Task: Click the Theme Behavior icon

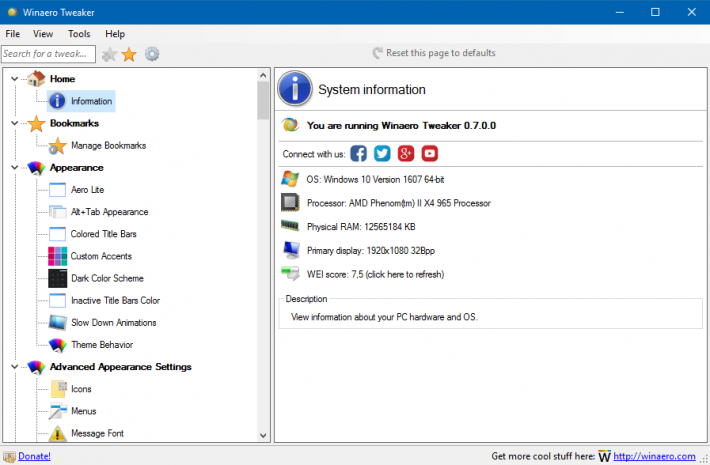Action: [58, 345]
